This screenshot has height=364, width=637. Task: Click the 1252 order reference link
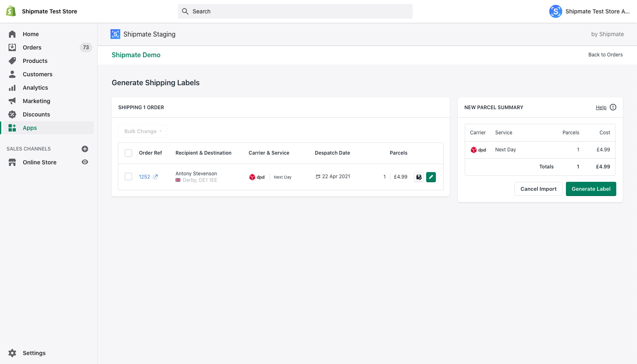tap(145, 177)
